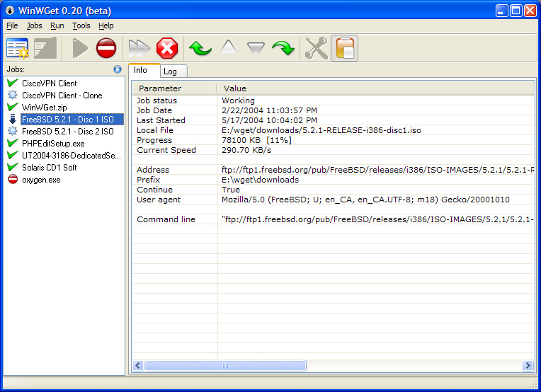
Task: Click the 'Job status' parameter label
Action: (156, 100)
